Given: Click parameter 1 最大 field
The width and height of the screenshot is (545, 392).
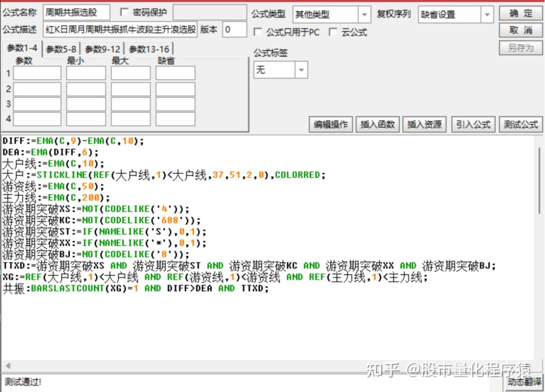Looking at the screenshot, I should (x=131, y=73).
